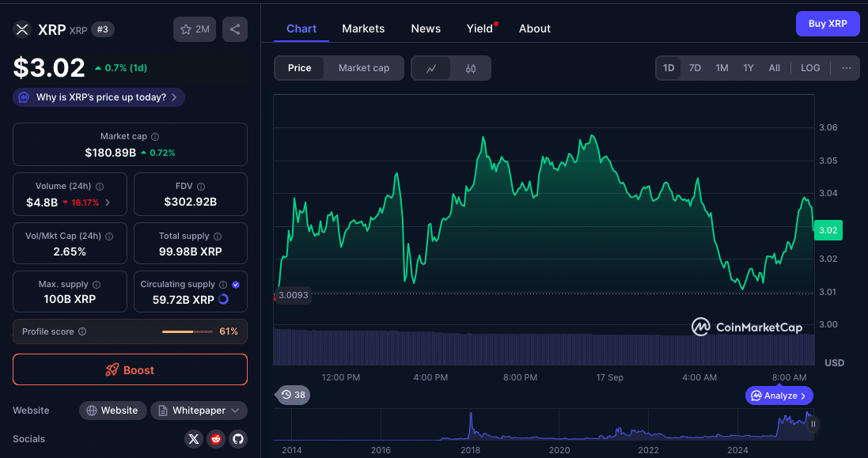Screen dimensions: 868x458
Task: Click the green 3.02 current price label
Action: click(828, 230)
